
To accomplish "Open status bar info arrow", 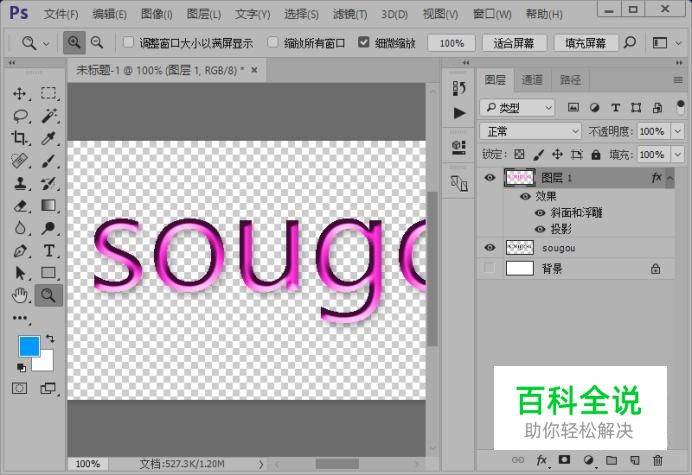I will (261, 464).
